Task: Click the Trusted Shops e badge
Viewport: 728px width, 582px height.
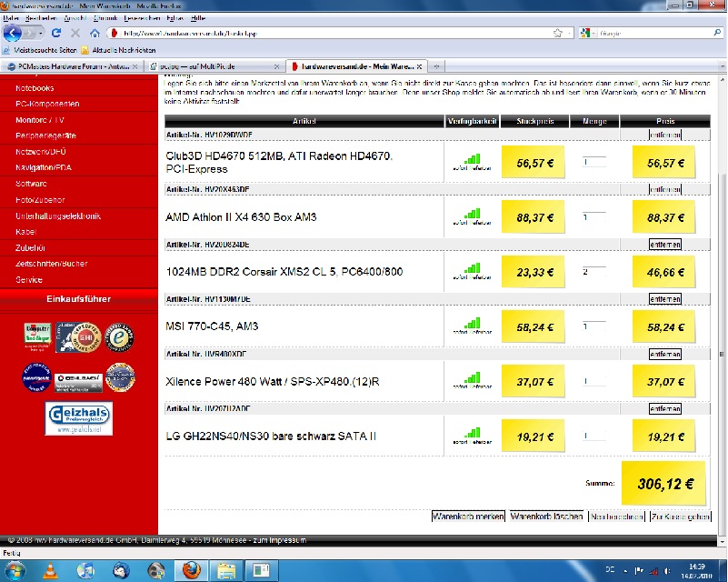Action: [x=120, y=336]
